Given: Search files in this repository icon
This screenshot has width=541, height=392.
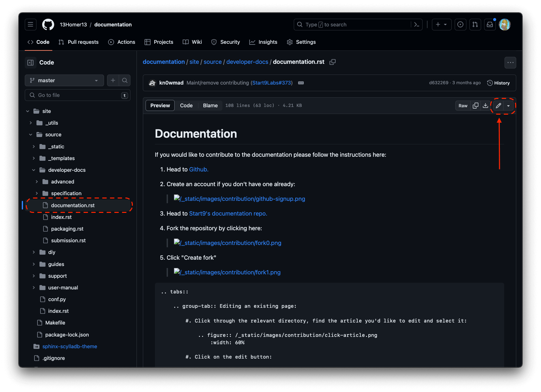Looking at the screenshot, I should (x=125, y=81).
